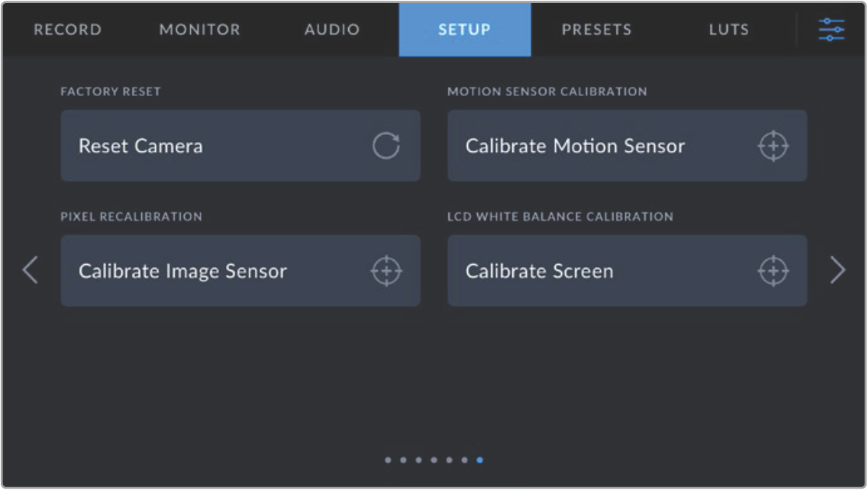Switch to the PRESETS tab

596,30
